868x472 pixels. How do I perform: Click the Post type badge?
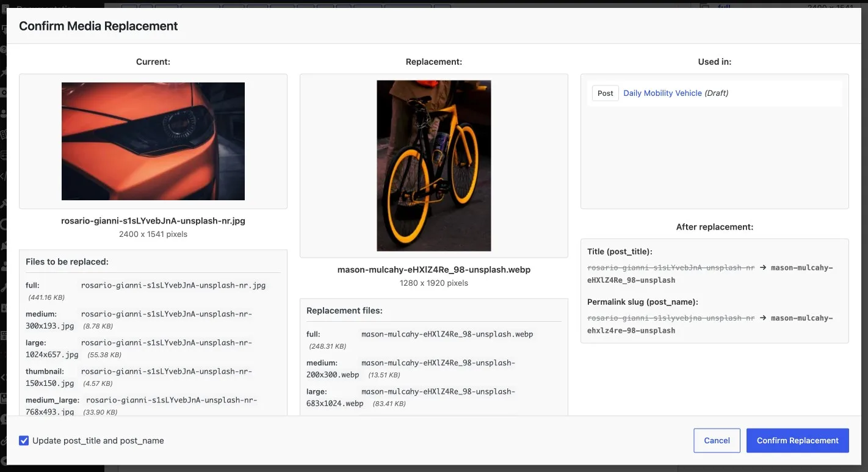(606, 93)
